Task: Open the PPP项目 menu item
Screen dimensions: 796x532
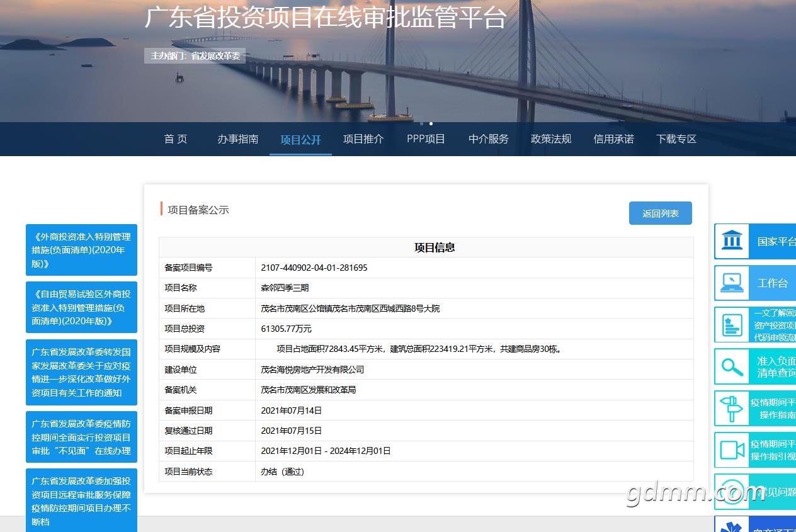Action: 426,139
